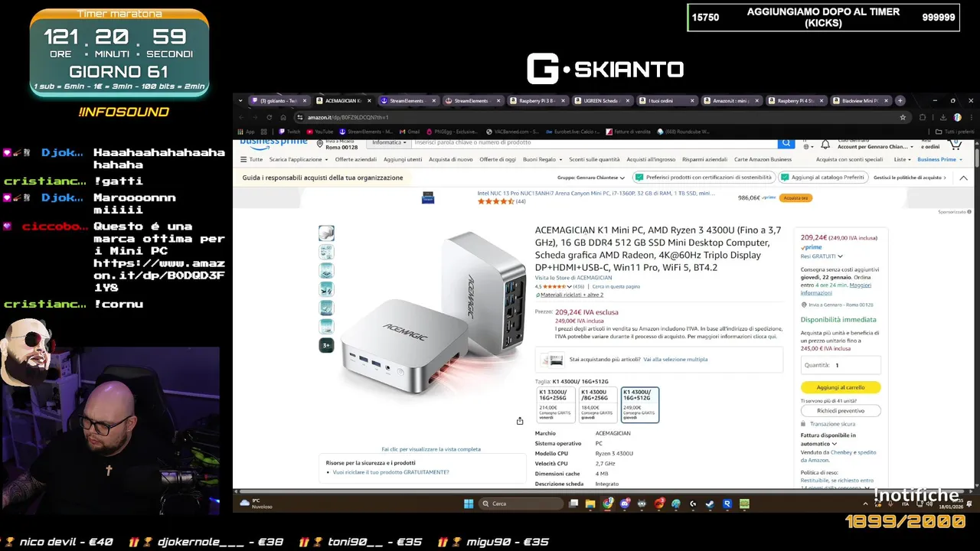Open the shopping cart icon
The height and width of the screenshot is (551, 980).
click(955, 144)
